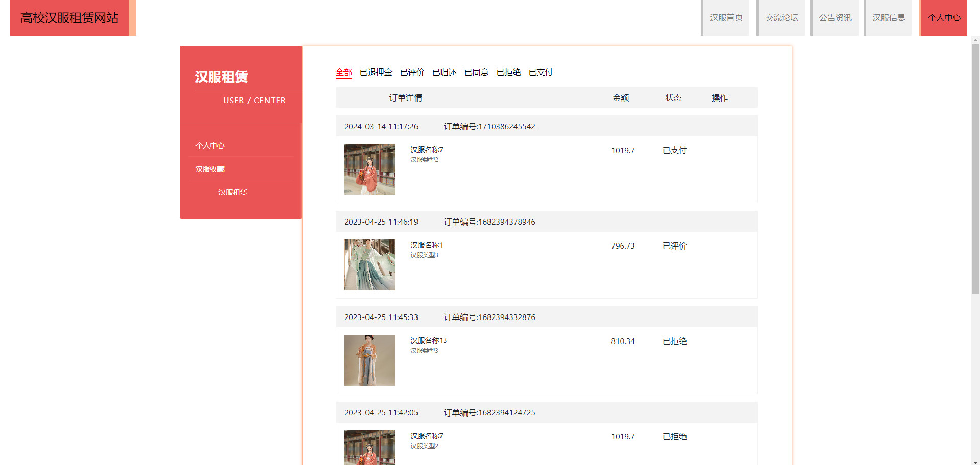
Task: Select the 全部 order filter tab
Action: pos(344,72)
